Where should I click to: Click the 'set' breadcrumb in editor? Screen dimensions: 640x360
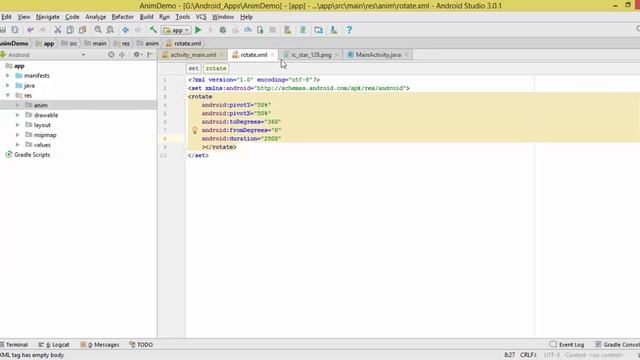click(x=193, y=69)
